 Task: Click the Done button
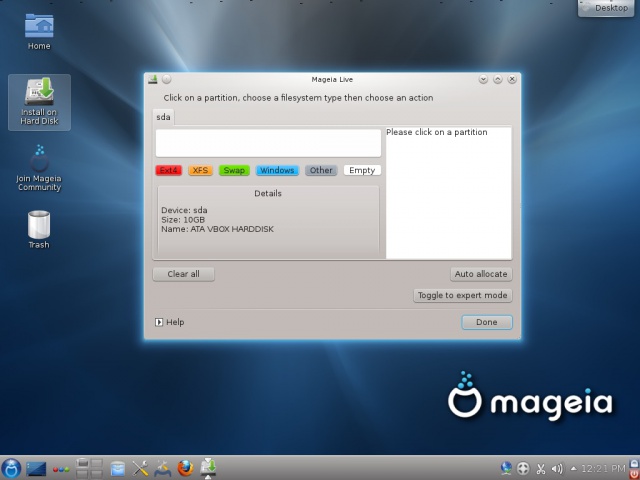coord(487,322)
